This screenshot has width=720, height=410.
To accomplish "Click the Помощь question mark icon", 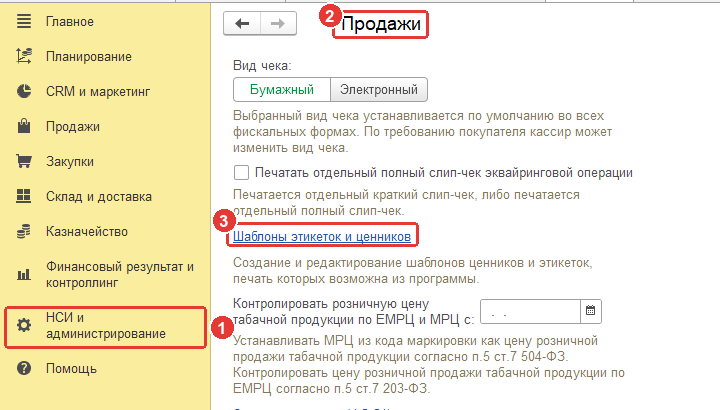I will click(24, 368).
